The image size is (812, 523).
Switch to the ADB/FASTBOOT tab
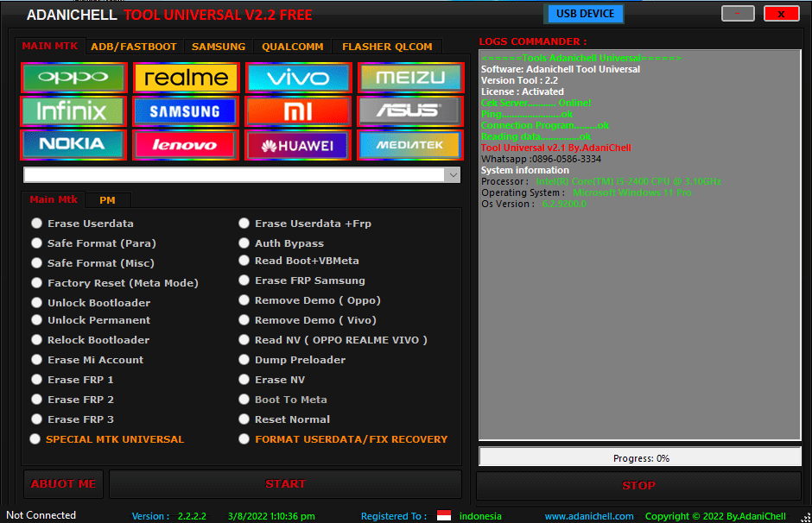[134, 47]
